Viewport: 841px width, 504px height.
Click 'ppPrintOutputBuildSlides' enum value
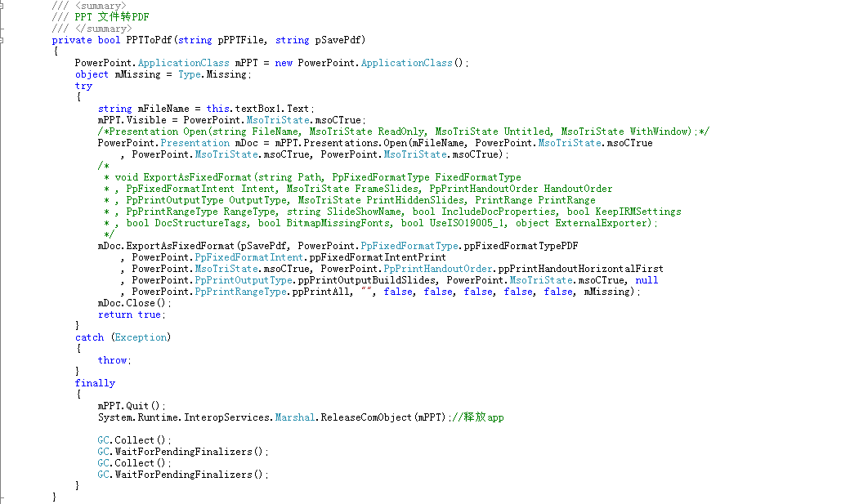[x=366, y=280]
